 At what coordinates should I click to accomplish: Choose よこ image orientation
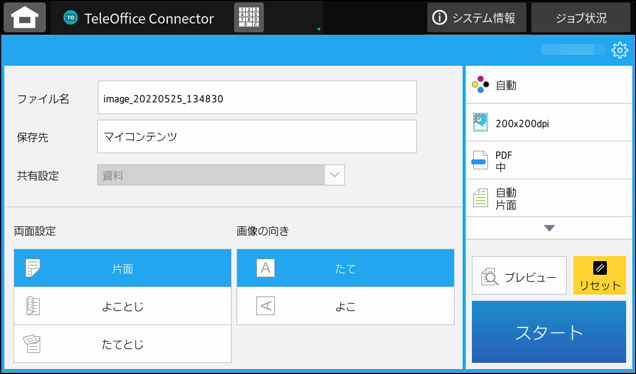pyautogui.click(x=346, y=306)
